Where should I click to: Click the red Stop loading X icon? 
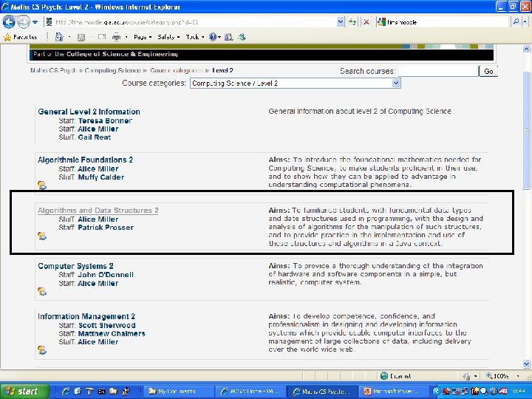click(366, 22)
